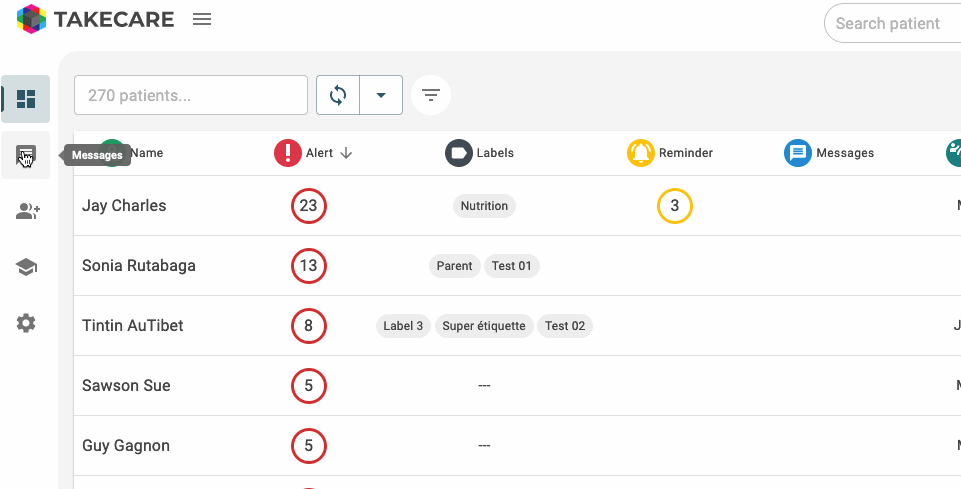Sort by Name column header
961x489 pixels.
click(146, 153)
